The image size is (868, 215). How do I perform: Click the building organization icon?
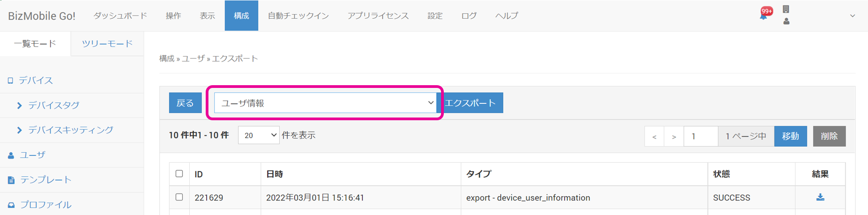point(786,9)
